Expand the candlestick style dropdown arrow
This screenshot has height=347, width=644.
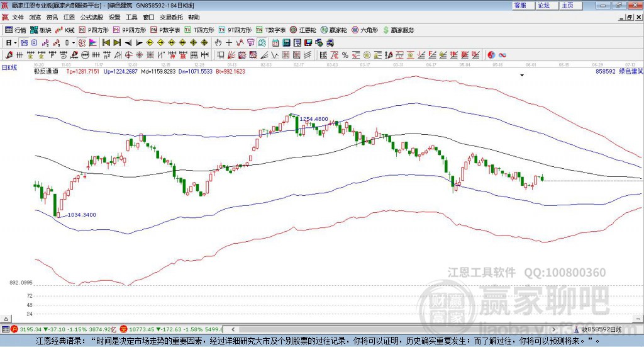(x=74, y=43)
